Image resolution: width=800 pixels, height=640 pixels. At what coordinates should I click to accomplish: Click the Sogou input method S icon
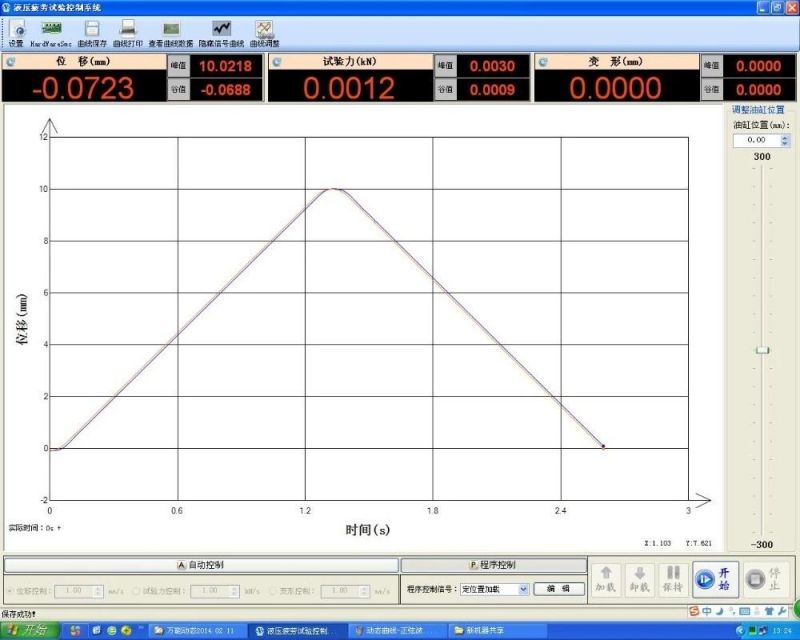pyautogui.click(x=693, y=611)
